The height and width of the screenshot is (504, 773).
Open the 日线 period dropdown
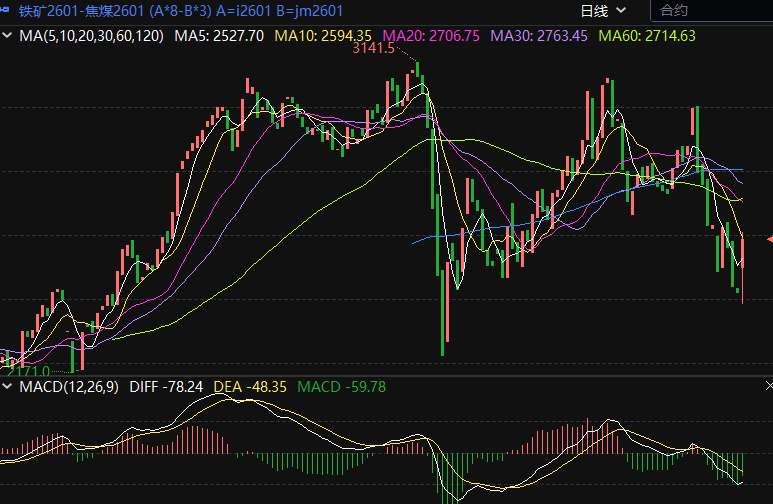pos(604,12)
